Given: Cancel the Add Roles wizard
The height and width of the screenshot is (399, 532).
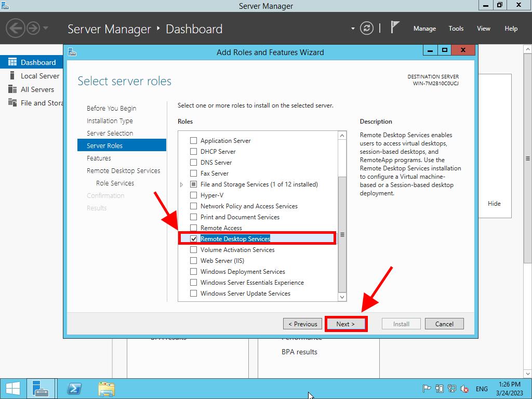Looking at the screenshot, I should [444, 324].
